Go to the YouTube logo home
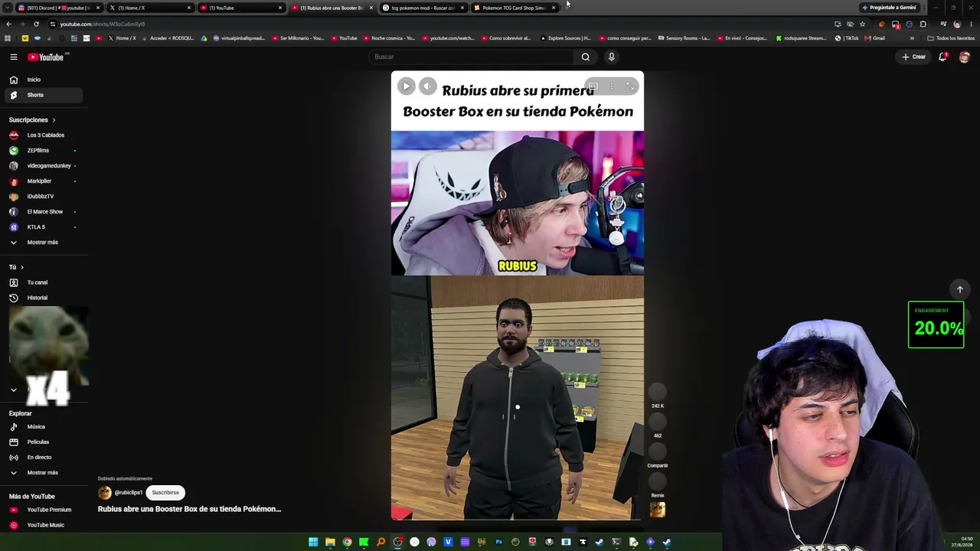 pyautogui.click(x=46, y=57)
